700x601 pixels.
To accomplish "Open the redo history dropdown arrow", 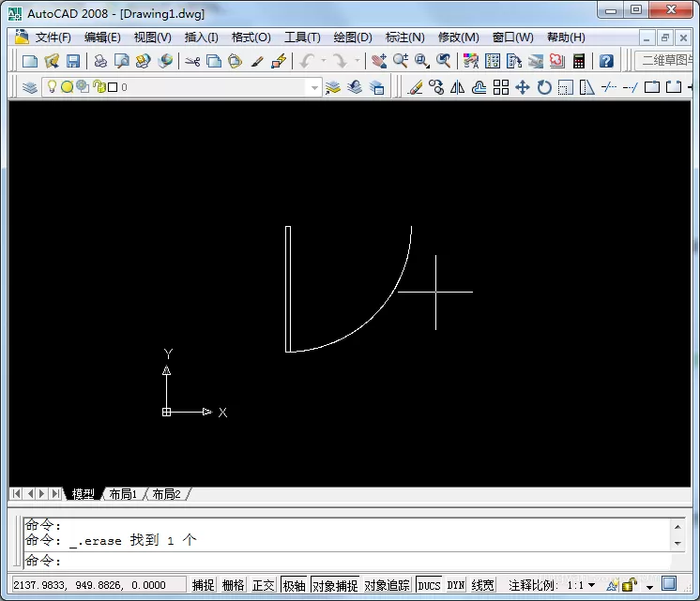I will 358,61.
